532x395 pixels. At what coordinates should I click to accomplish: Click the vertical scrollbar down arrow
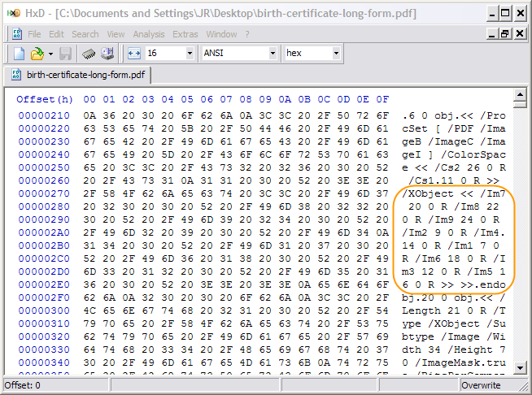tap(520, 367)
